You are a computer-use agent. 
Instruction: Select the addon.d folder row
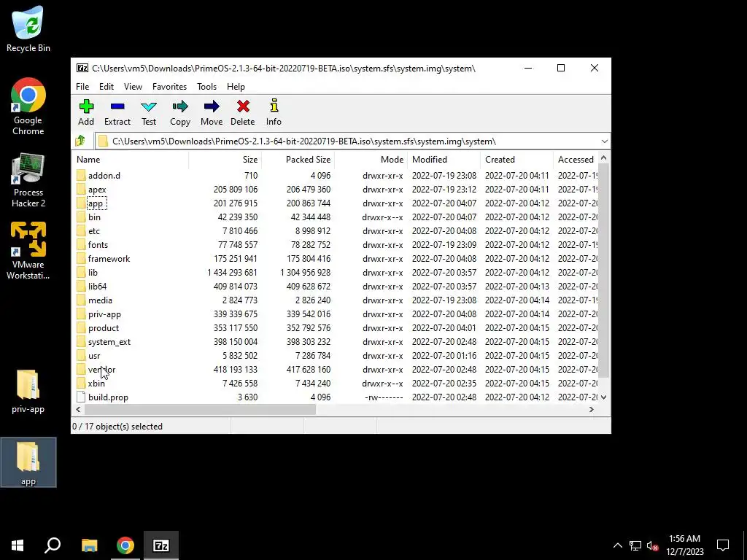click(x=336, y=176)
